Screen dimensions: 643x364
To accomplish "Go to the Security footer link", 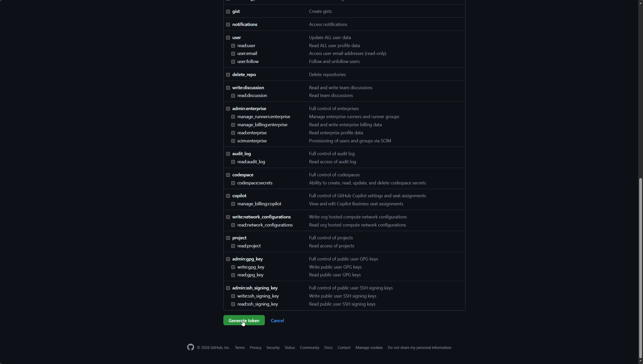I will coord(273,348).
